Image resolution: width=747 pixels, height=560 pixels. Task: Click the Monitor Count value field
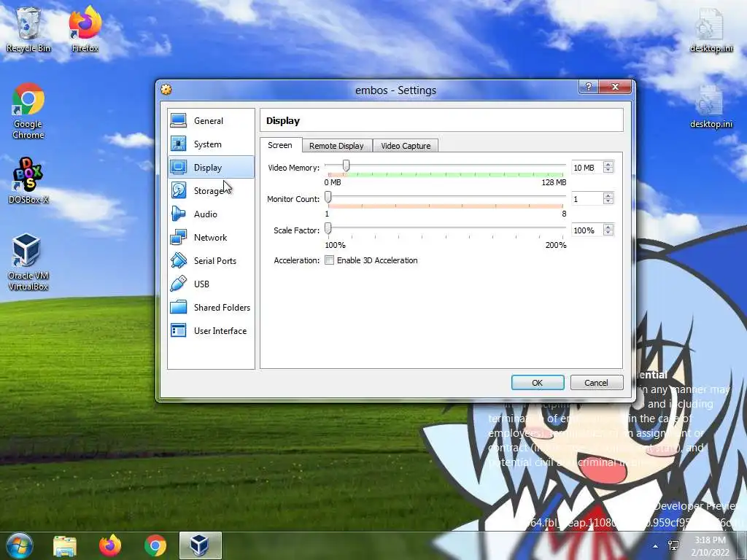pyautogui.click(x=587, y=199)
